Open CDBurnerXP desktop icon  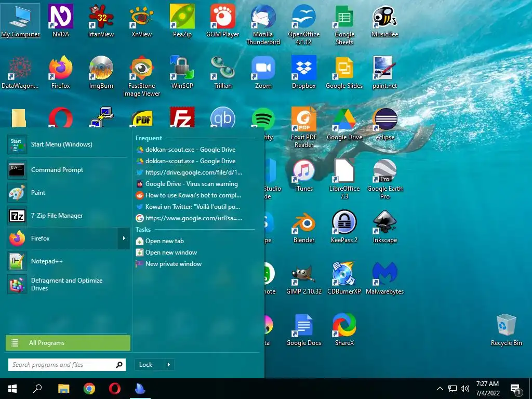tap(344, 278)
